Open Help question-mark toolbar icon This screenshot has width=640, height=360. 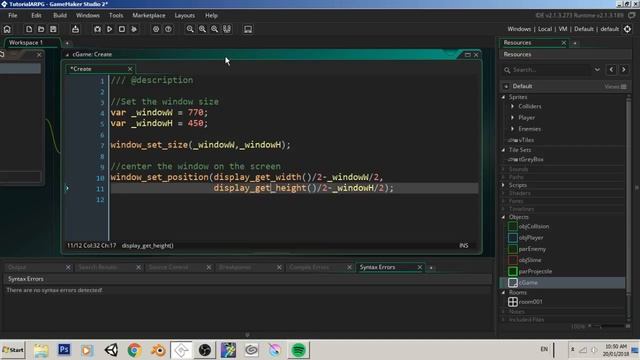coord(168,29)
